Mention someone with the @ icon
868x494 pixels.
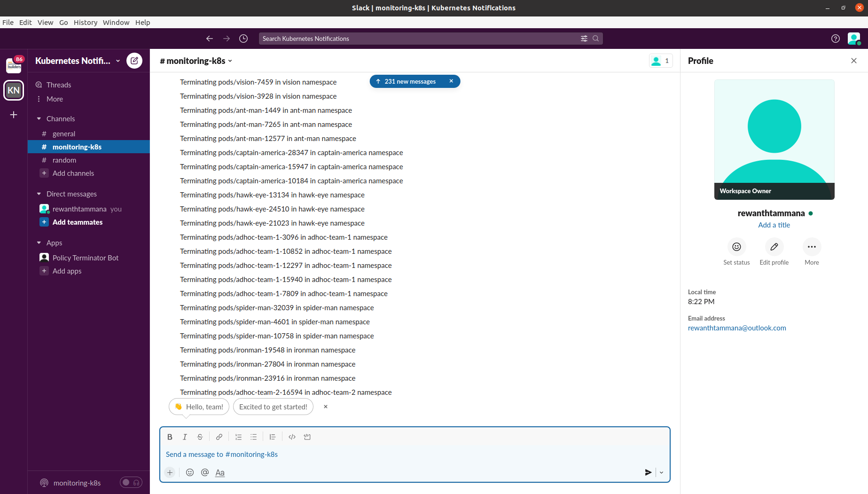point(205,472)
